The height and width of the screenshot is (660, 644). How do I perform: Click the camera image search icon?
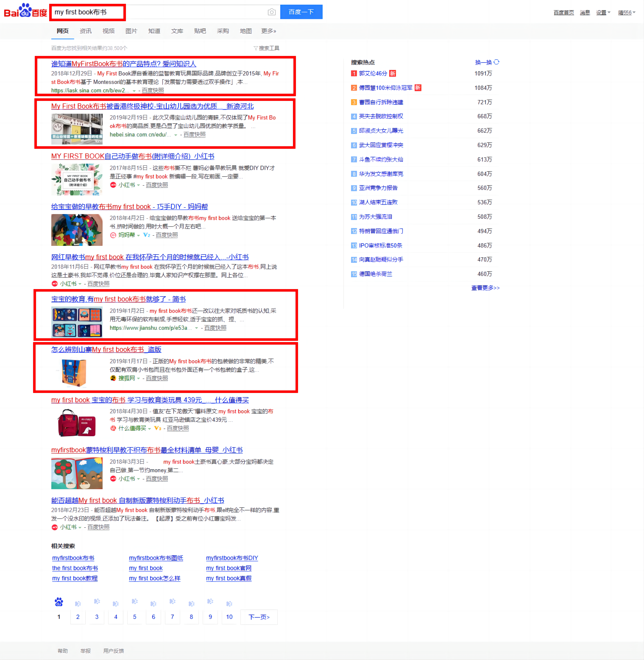(x=272, y=12)
